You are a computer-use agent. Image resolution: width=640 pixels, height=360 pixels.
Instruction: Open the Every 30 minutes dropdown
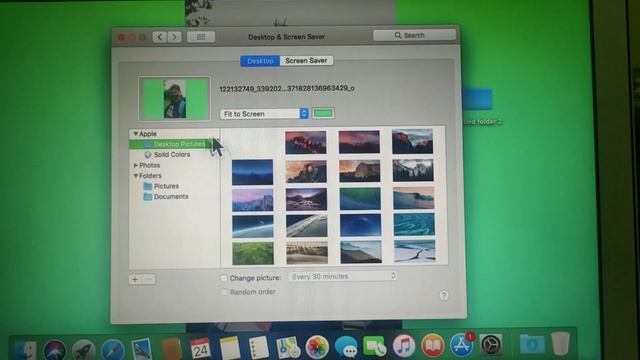(343, 276)
